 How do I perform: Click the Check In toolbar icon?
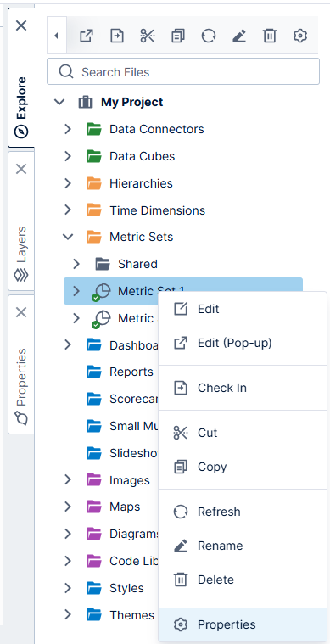click(117, 36)
